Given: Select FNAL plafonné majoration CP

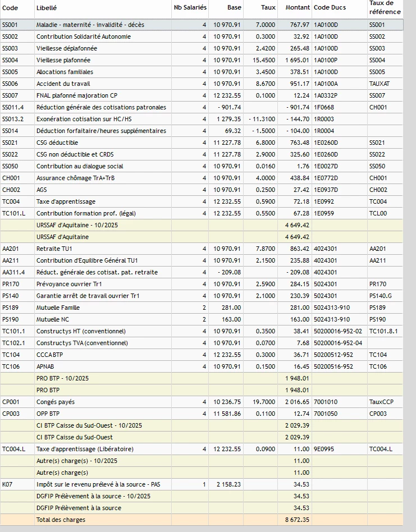Looking at the screenshot, I should click(77, 95).
